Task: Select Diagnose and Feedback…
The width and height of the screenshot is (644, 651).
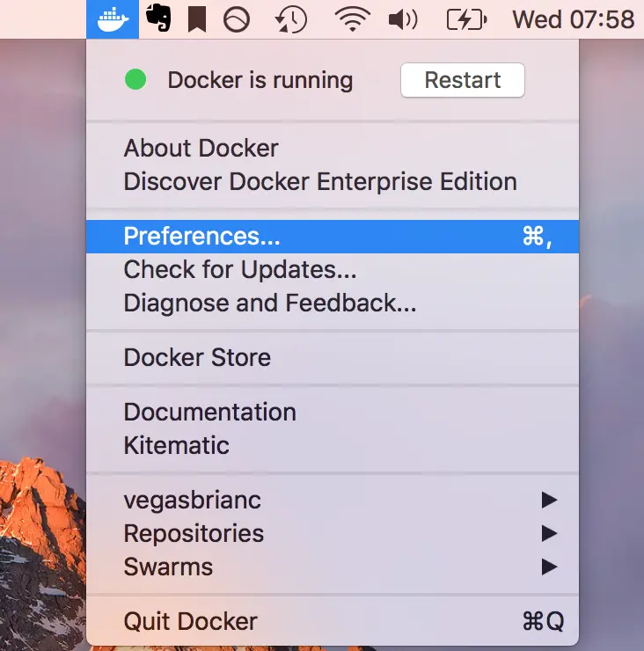Action: pos(333,304)
